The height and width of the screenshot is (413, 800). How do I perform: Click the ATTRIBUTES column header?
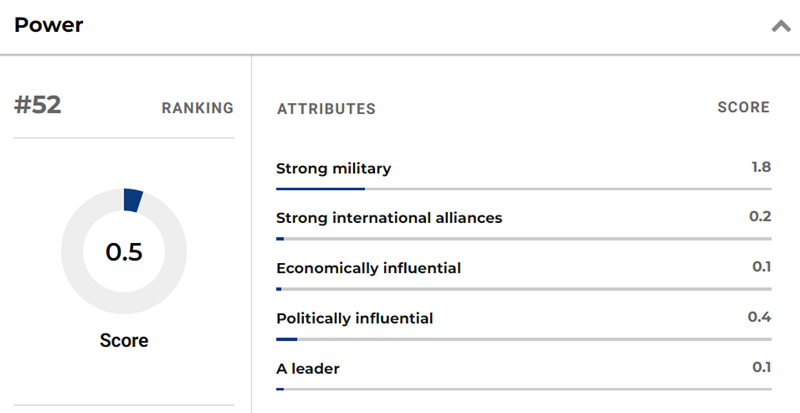coord(326,108)
